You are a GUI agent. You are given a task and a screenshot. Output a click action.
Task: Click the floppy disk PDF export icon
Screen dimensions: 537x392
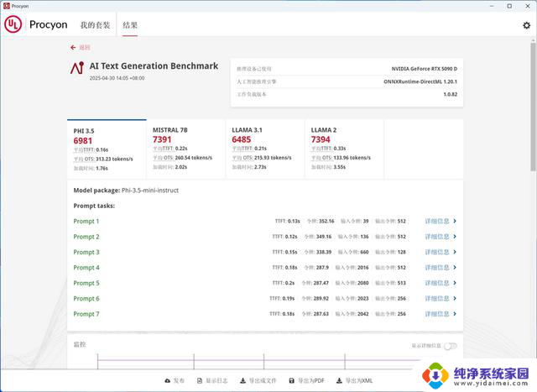pyautogui.click(x=292, y=381)
